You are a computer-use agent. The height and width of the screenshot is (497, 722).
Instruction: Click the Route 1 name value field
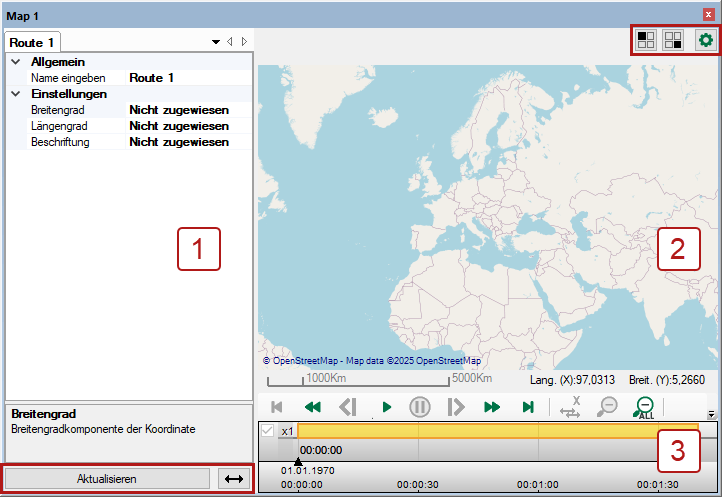(189, 78)
